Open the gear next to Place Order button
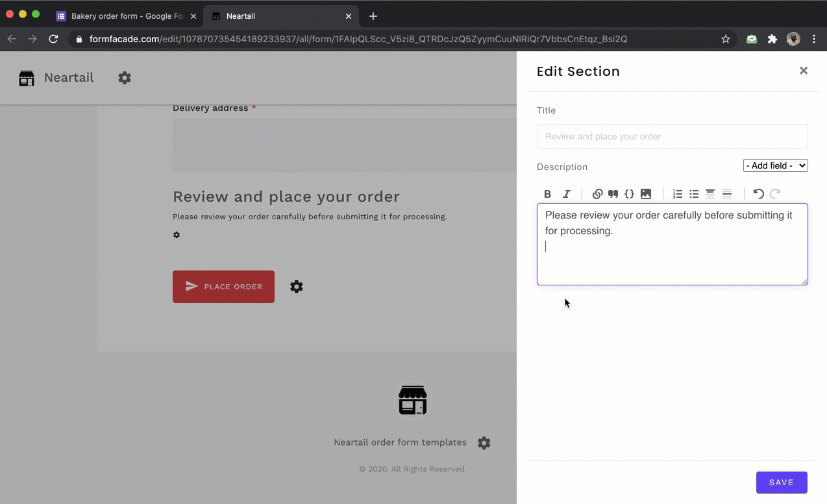The height and width of the screenshot is (504, 827). tap(297, 286)
